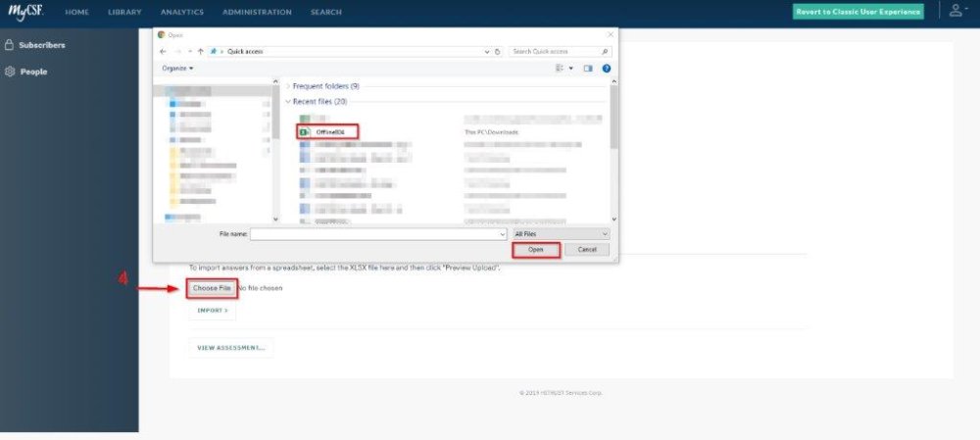Click the OfflineIDs Excel file icon
Screen dimensions: 980x440
(x=305, y=132)
